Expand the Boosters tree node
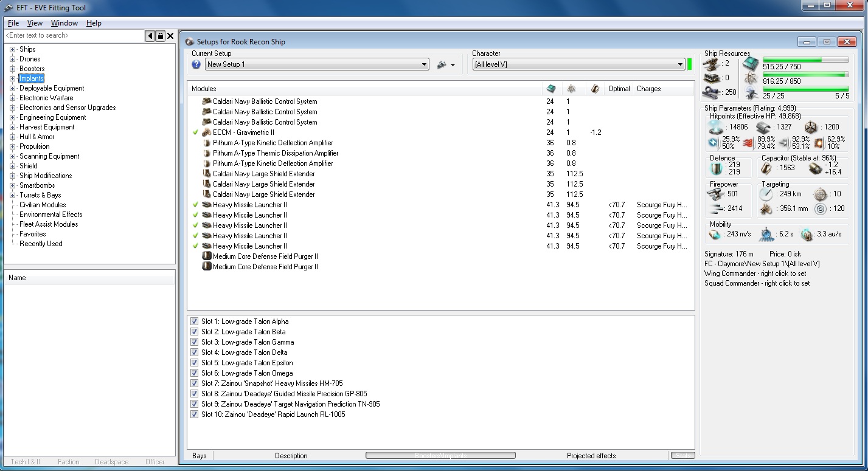The height and width of the screenshot is (471, 868). tap(12, 69)
